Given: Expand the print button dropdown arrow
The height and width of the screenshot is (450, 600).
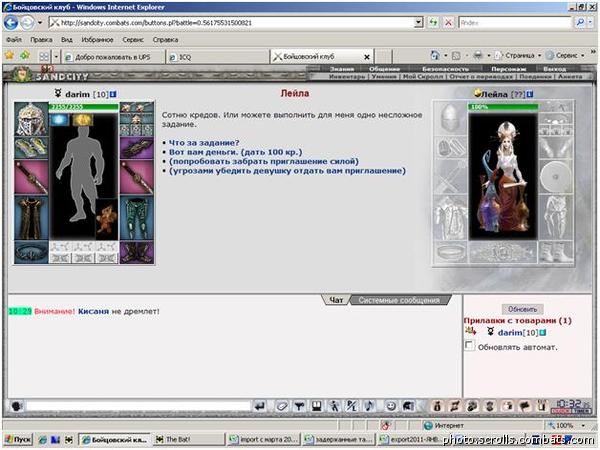Looking at the screenshot, I should click(489, 56).
